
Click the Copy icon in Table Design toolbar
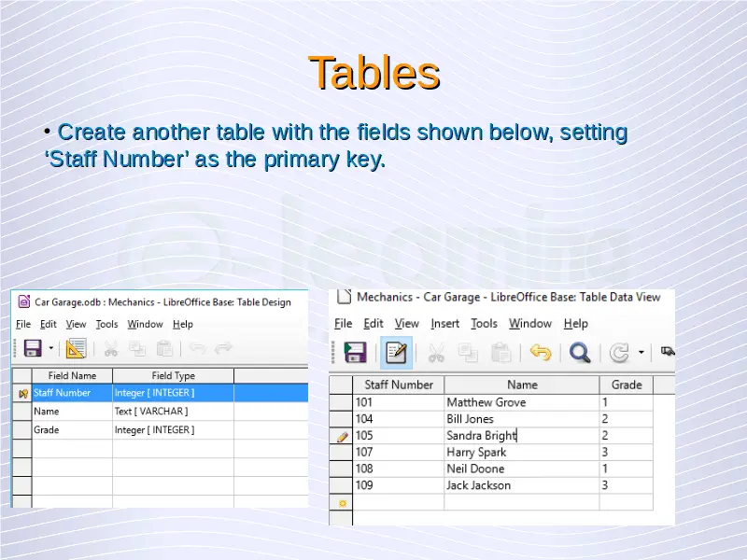[137, 348]
